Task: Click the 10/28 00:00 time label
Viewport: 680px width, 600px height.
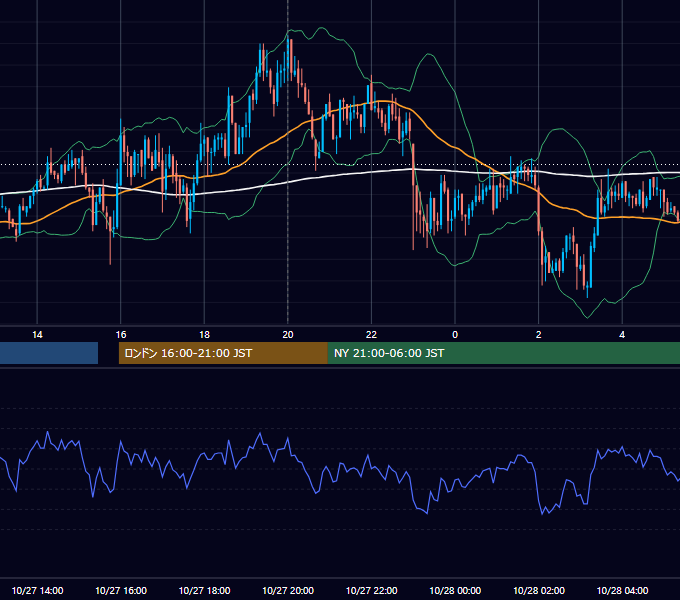Action: tap(455, 590)
